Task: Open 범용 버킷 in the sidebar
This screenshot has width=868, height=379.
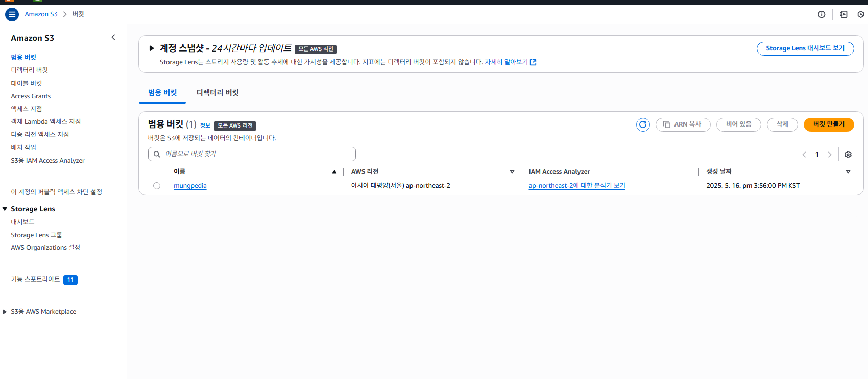Action: [x=23, y=57]
